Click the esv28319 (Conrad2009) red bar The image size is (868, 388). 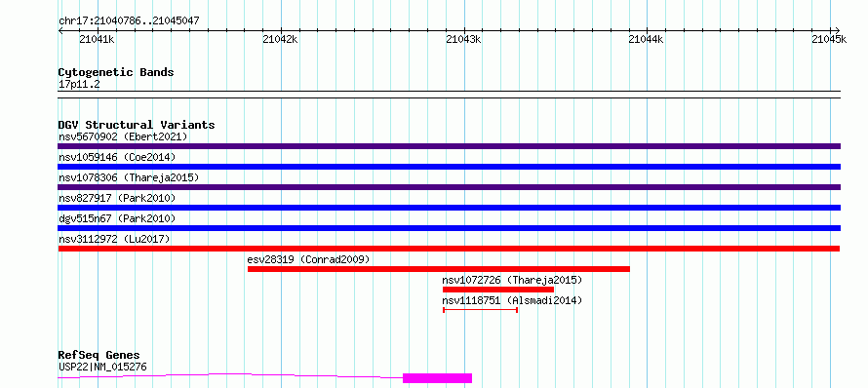pyautogui.click(x=439, y=269)
